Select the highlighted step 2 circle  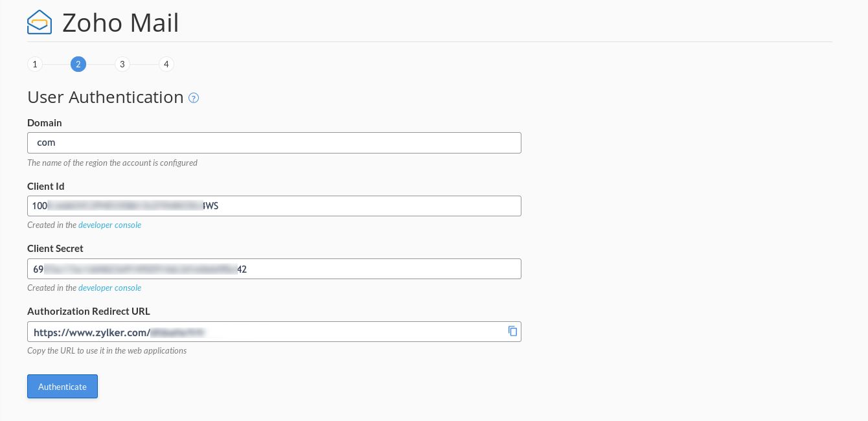(x=78, y=64)
